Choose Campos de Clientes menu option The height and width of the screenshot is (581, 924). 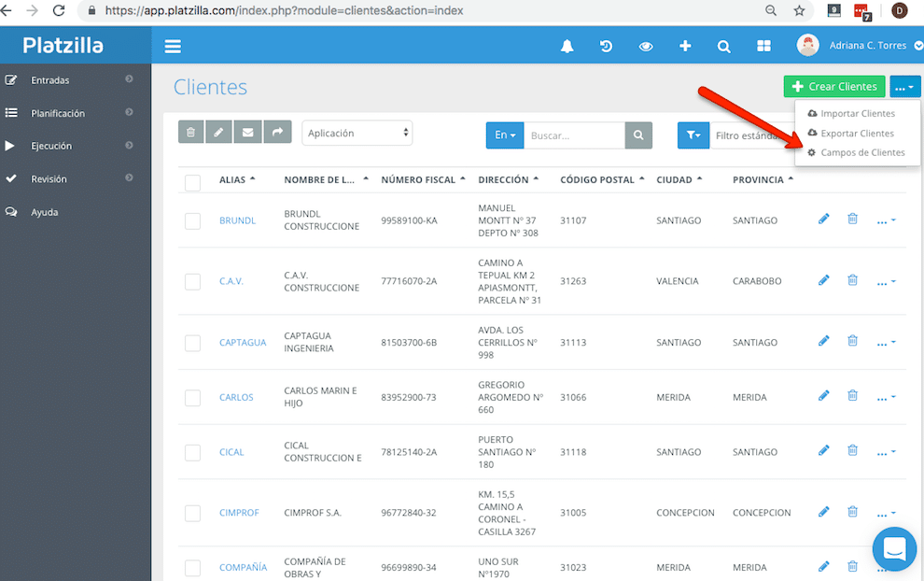[x=856, y=152]
